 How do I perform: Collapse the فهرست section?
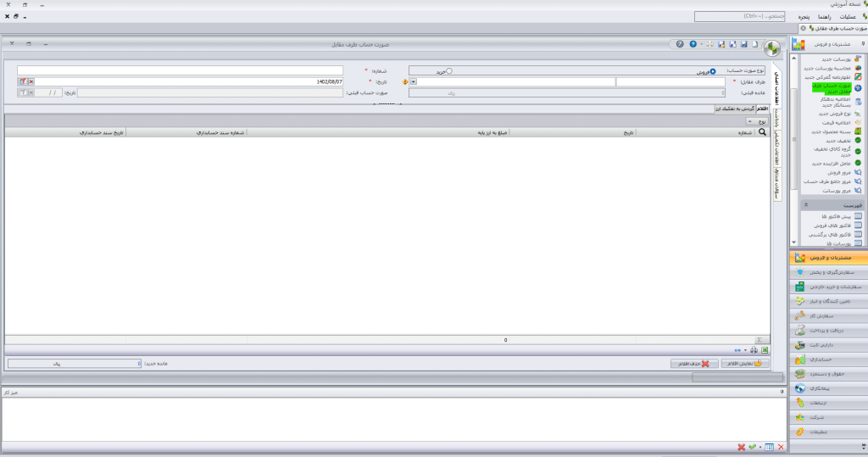(806, 205)
